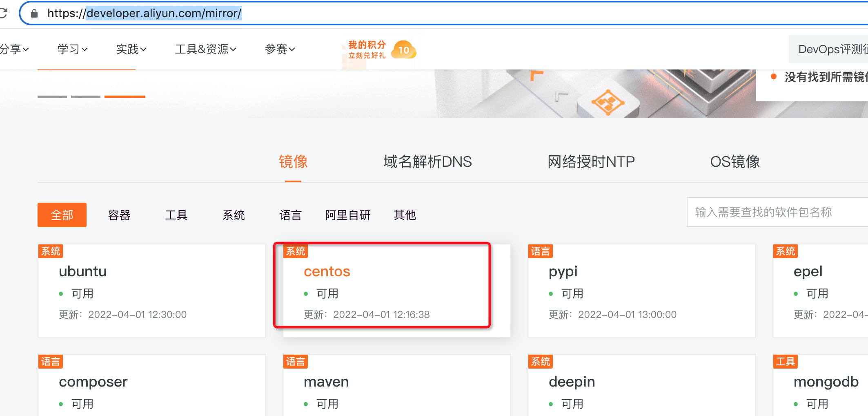The height and width of the screenshot is (416, 868).
Task: Expand the 学习 navigation menu
Action: (x=72, y=49)
